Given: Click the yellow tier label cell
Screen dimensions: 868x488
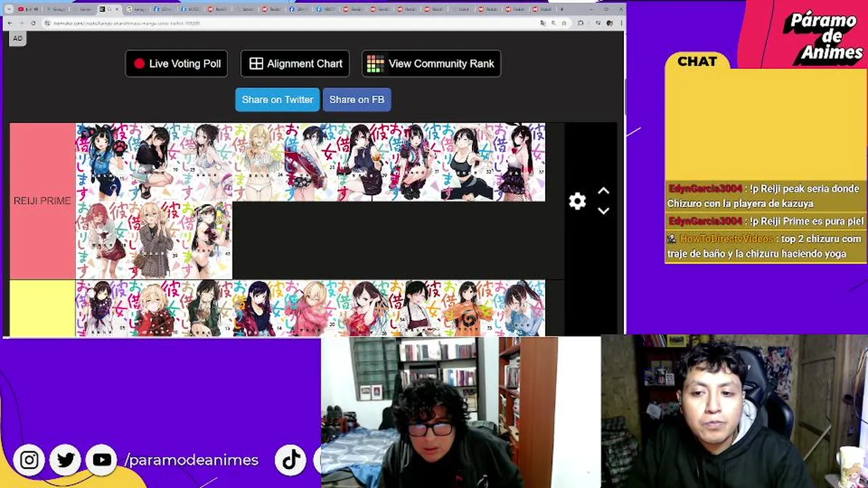Looking at the screenshot, I should coord(42,308).
